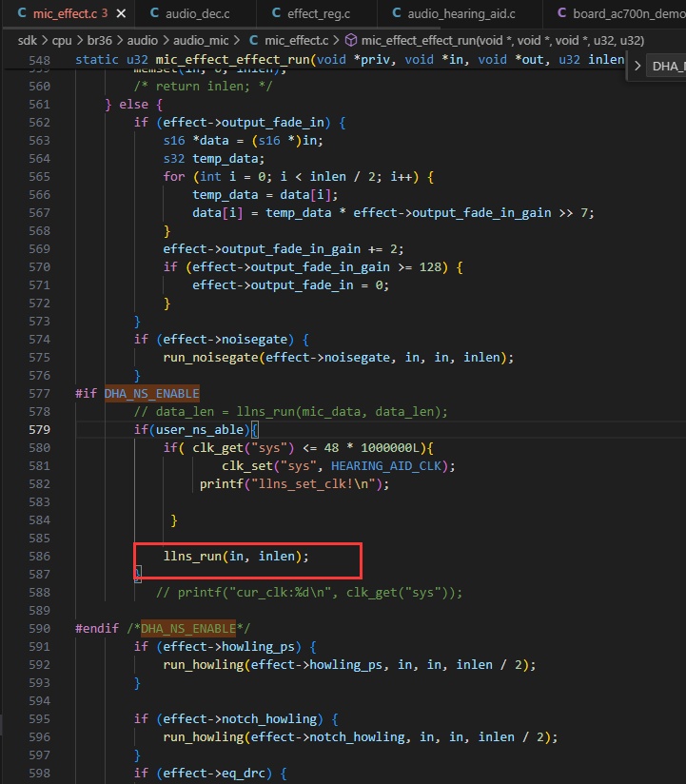The height and width of the screenshot is (784, 686).
Task: Open the mic_effect_effect_run function breadcrumb
Action: pyautogui.click(x=502, y=40)
